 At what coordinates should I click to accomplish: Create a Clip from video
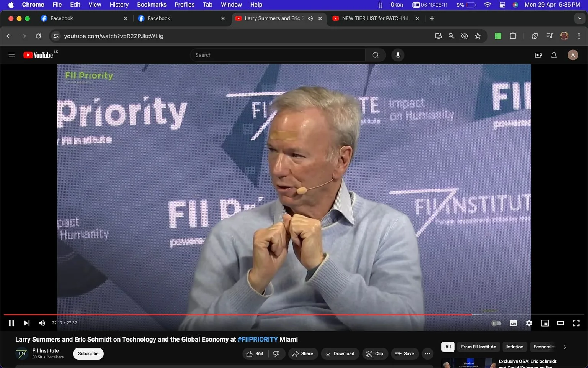click(x=375, y=353)
